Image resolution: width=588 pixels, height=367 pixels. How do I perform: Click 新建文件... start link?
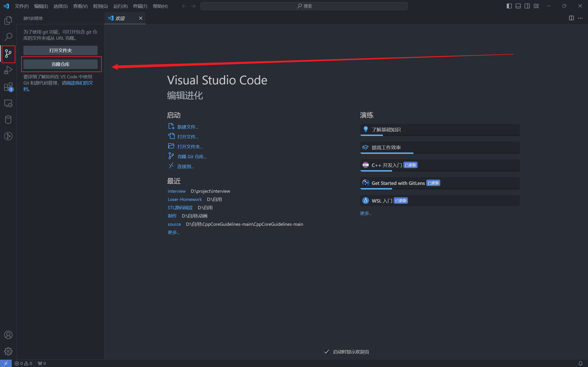(x=188, y=127)
